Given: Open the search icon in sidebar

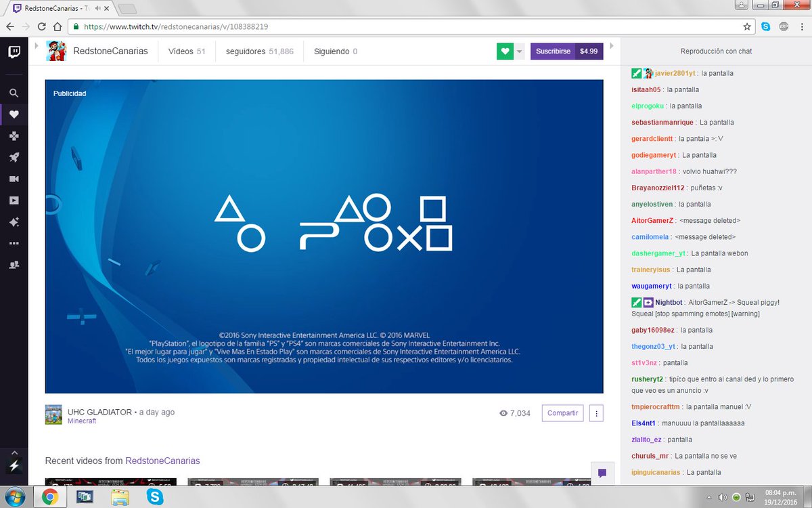Looking at the screenshot, I should [14, 93].
